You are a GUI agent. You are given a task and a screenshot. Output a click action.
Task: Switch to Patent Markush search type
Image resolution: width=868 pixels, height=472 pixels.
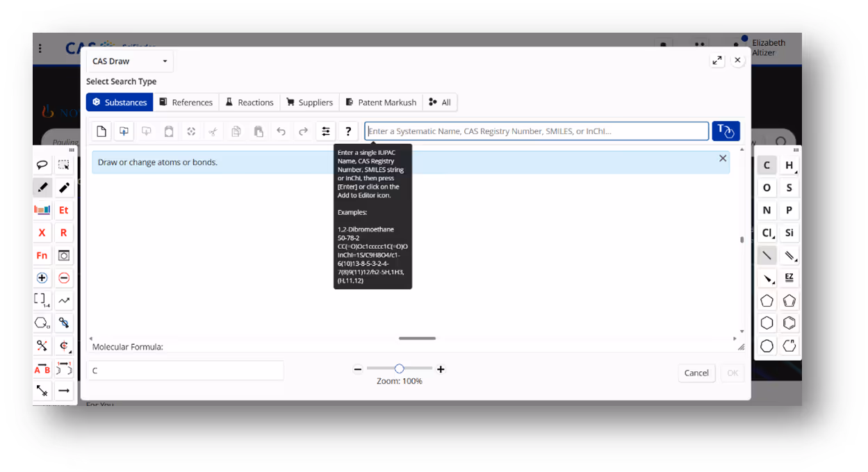click(381, 102)
